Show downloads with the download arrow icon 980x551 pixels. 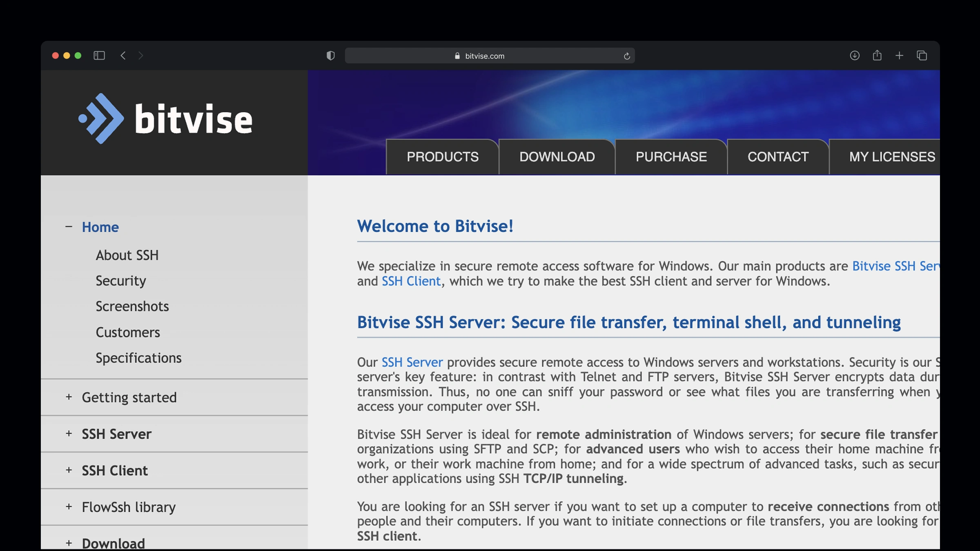[x=855, y=56]
